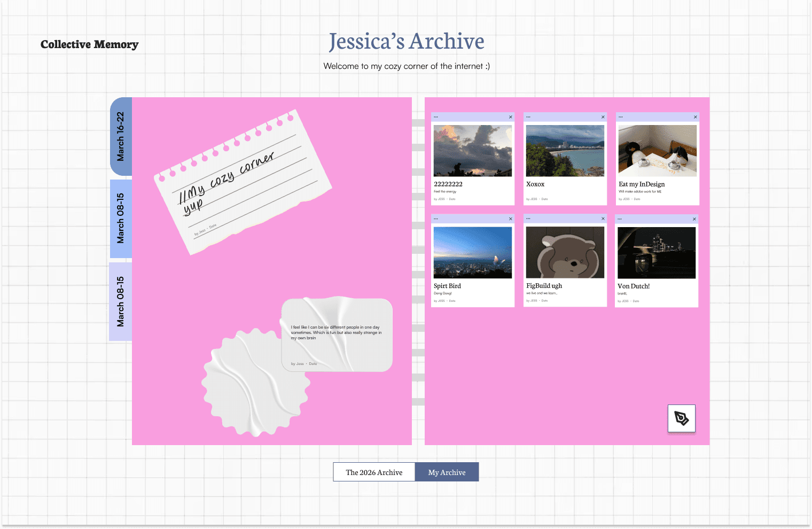Open three-dot menu on Xoxox card
Viewport: 812px width, 529px height.
pyautogui.click(x=528, y=117)
